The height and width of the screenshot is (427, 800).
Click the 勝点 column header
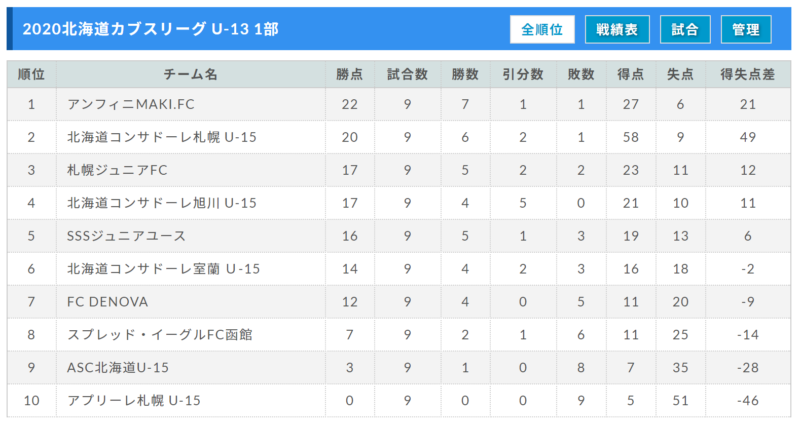coord(349,74)
